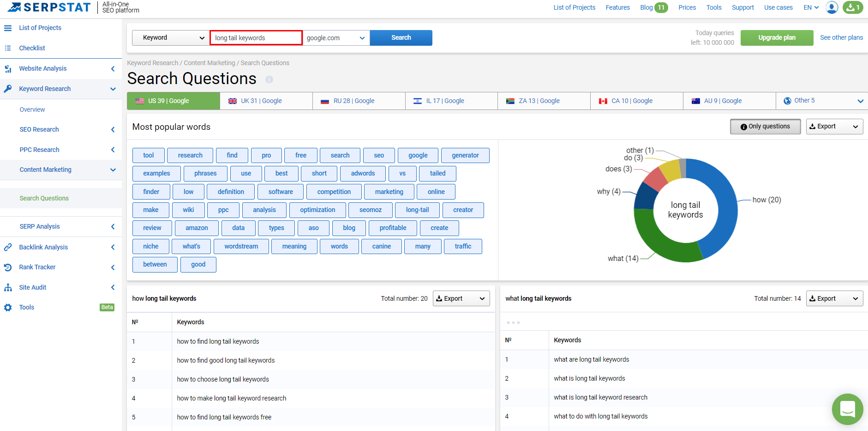Click the info icon next to Search Questions

click(269, 79)
